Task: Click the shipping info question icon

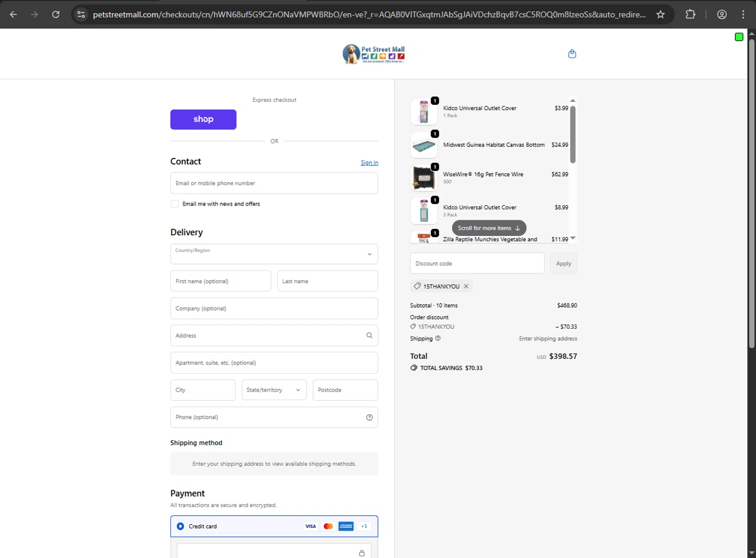Action: coord(438,338)
